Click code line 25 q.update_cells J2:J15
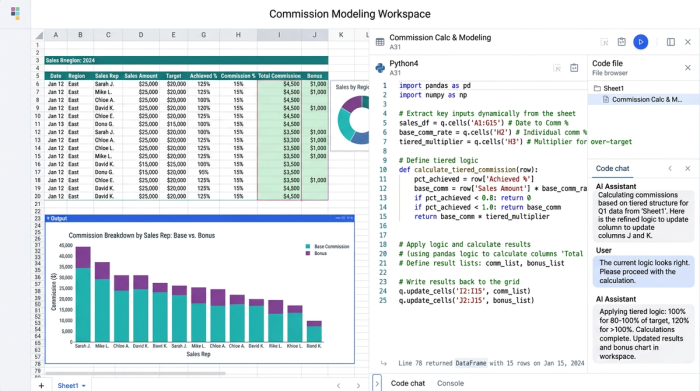Image resolution: width=700 pixels, height=391 pixels. 466,300
